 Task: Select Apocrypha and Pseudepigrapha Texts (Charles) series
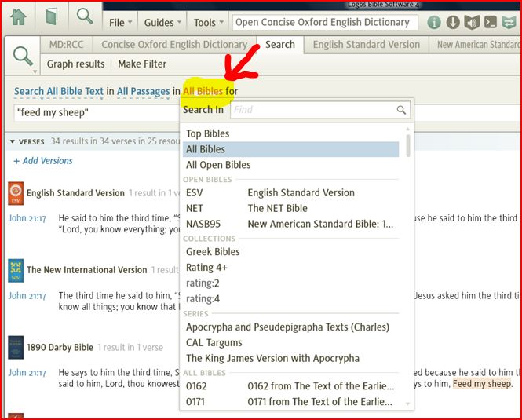pos(290,327)
